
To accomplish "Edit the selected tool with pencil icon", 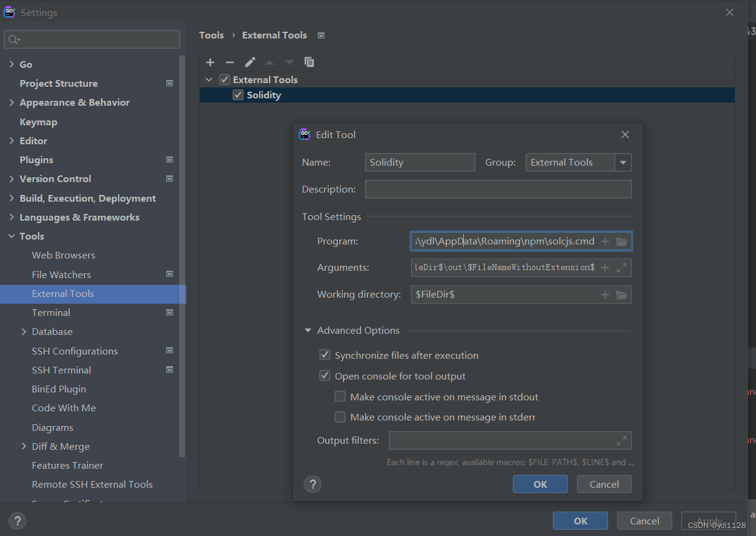I will (x=250, y=62).
